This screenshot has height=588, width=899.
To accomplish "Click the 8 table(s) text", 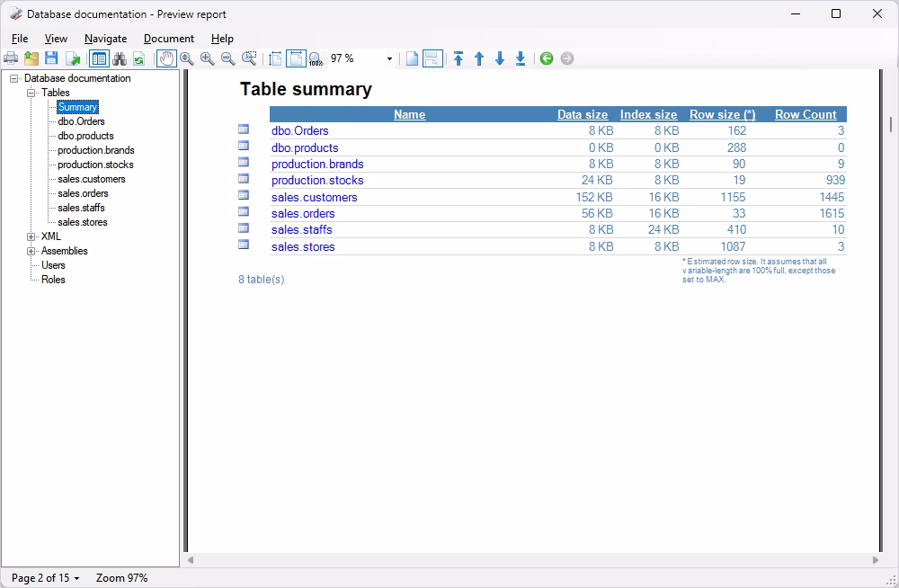I will tap(262, 280).
